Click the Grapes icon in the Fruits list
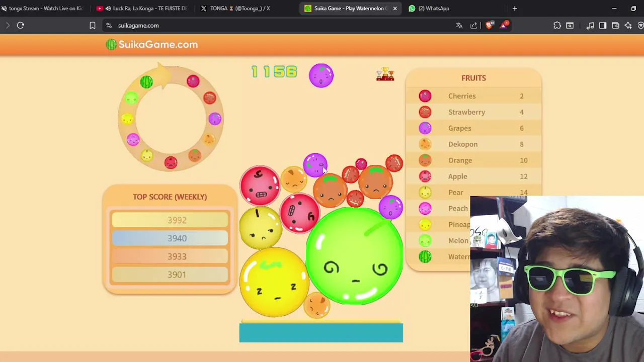The height and width of the screenshot is (362, 644). 425,128
